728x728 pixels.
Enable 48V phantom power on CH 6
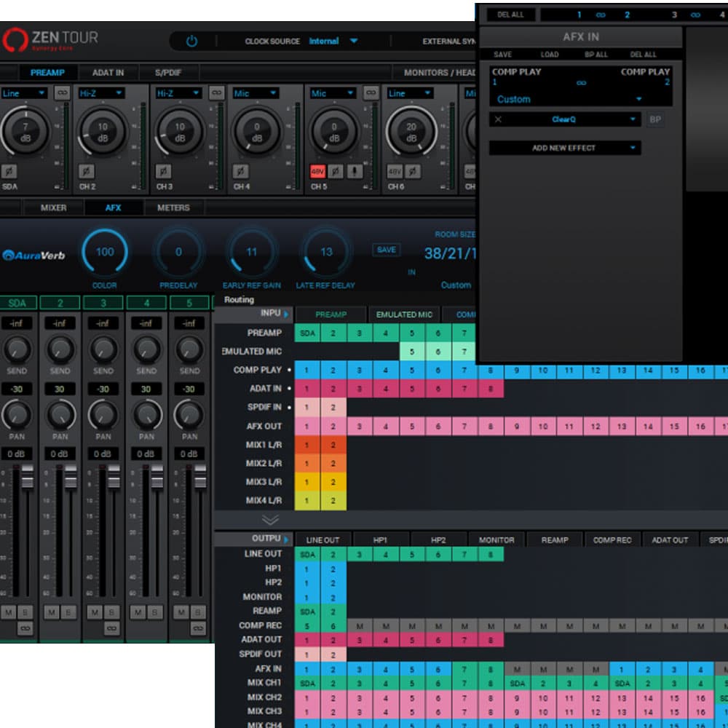click(395, 172)
